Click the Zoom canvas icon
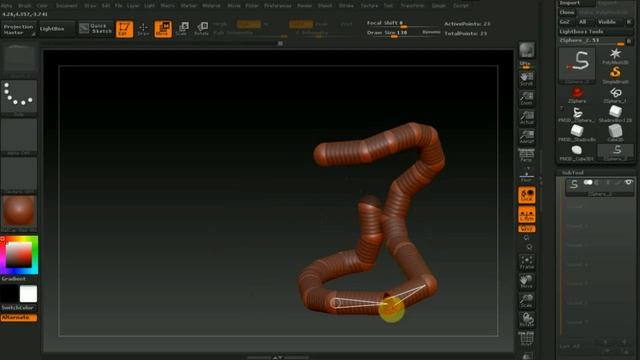Image resolution: width=640 pixels, height=360 pixels. click(x=527, y=98)
